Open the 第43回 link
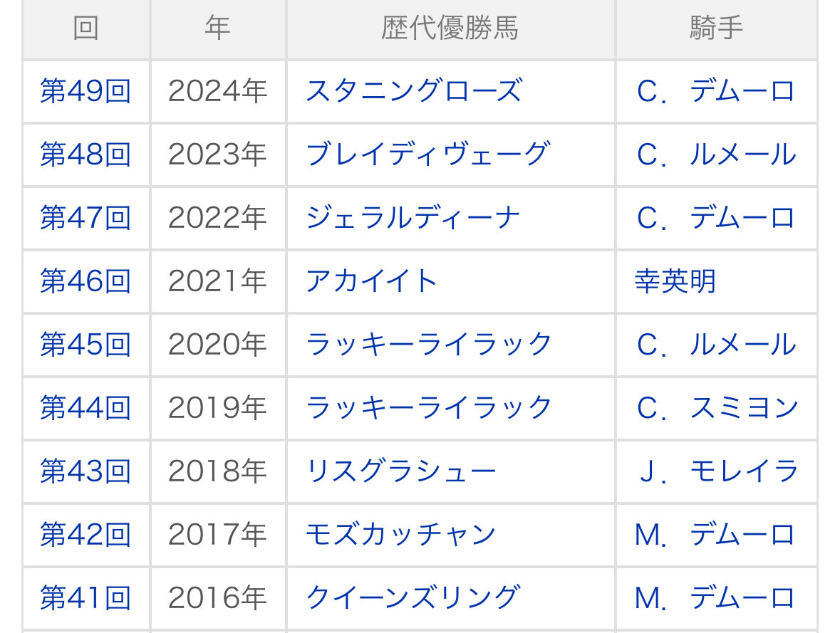 (x=85, y=471)
